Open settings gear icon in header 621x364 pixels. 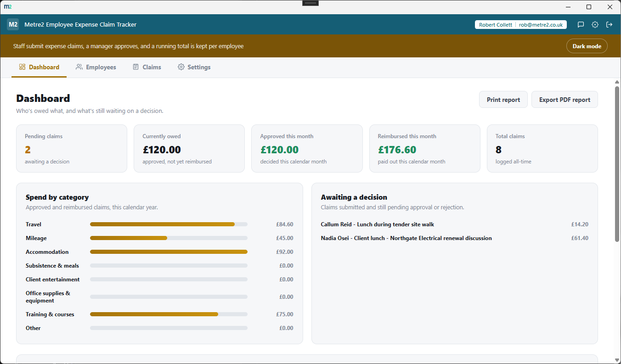click(595, 25)
